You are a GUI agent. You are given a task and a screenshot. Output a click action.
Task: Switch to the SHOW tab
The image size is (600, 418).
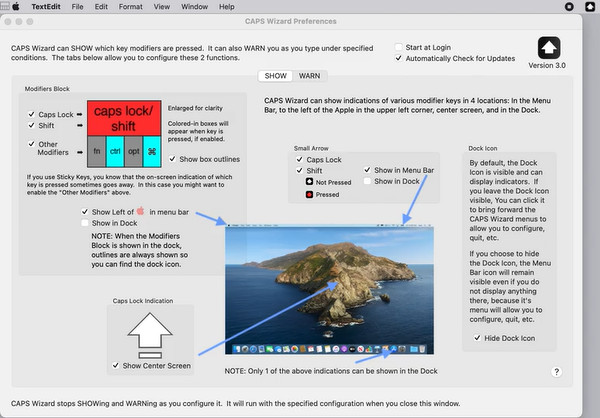tap(276, 76)
